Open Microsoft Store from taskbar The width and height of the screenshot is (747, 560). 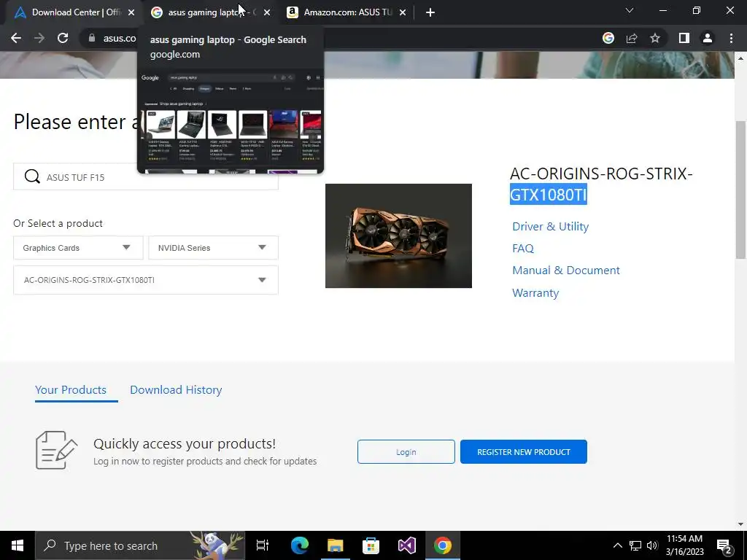tap(371, 545)
